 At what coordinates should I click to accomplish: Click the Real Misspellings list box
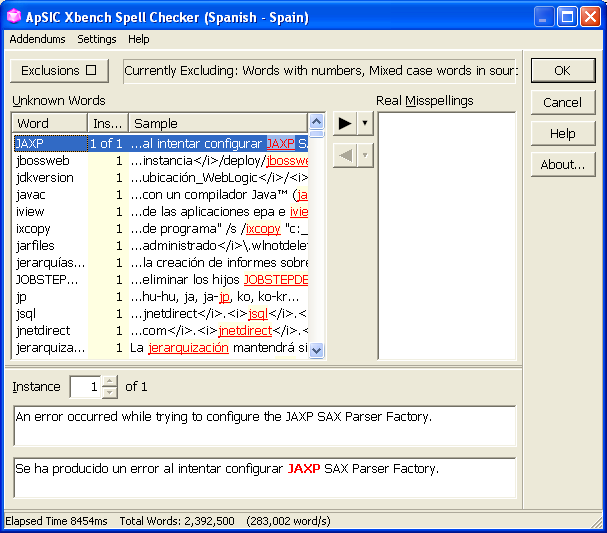(x=447, y=236)
